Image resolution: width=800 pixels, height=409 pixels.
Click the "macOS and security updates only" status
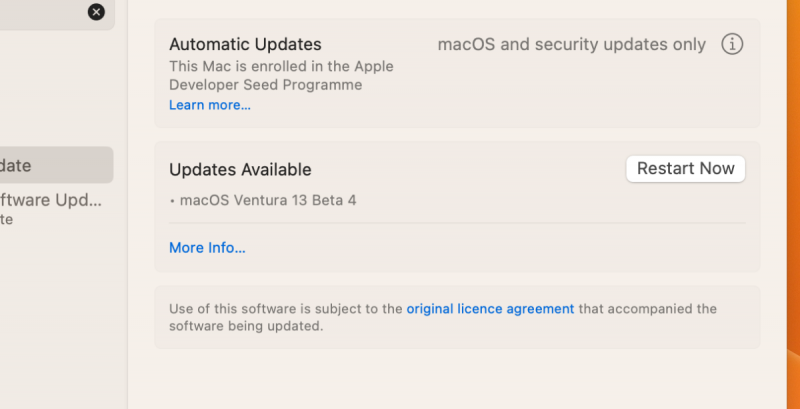coord(571,45)
